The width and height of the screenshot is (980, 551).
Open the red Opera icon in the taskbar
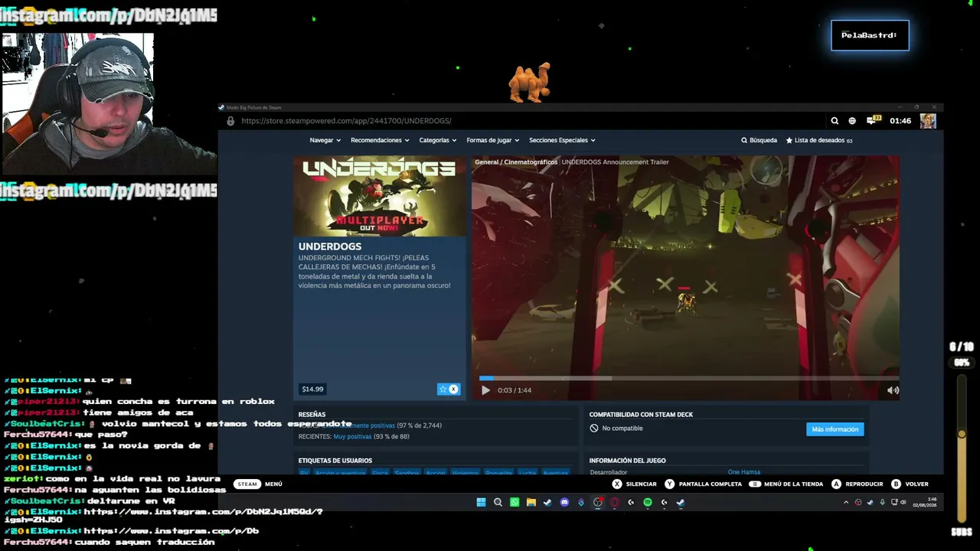coord(614,503)
